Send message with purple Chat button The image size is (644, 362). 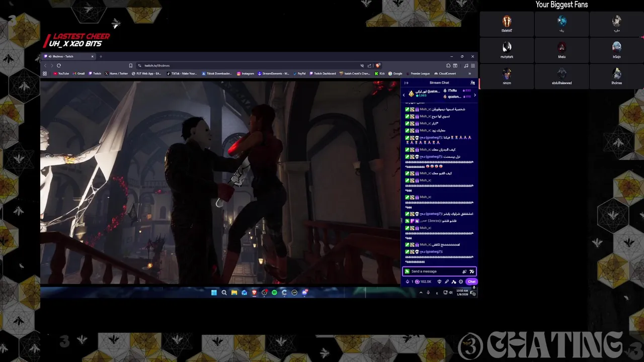(471, 282)
